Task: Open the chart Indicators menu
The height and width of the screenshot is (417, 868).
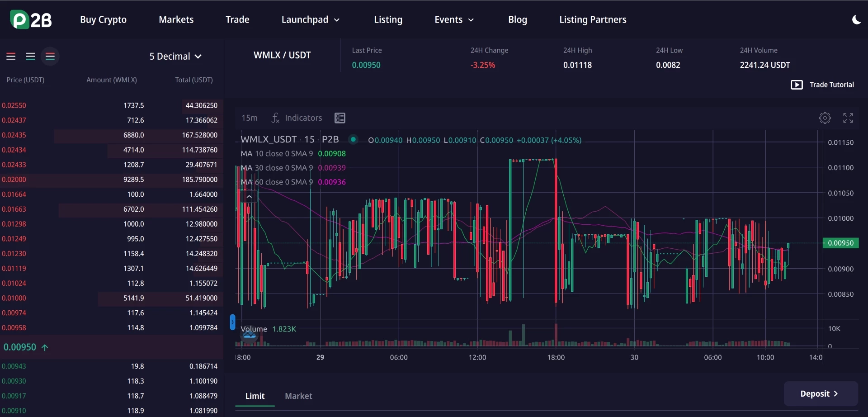Action: click(297, 118)
